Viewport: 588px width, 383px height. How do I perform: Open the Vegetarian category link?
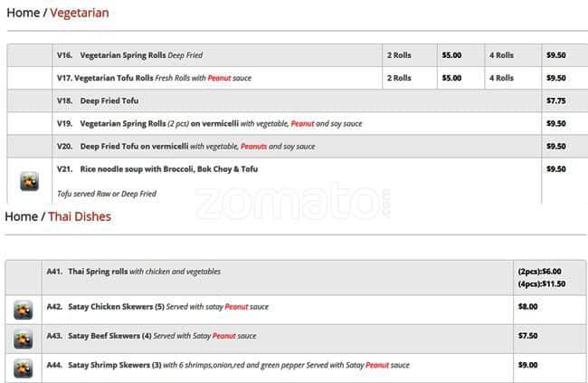pyautogui.click(x=80, y=13)
